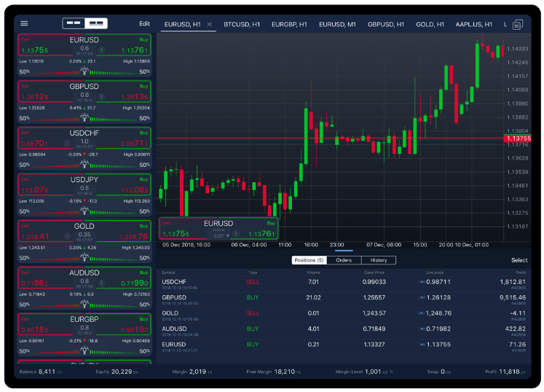The image size is (544, 392).
Task: Tap the volume badge on AUDUSD card
Action: click(101, 283)
